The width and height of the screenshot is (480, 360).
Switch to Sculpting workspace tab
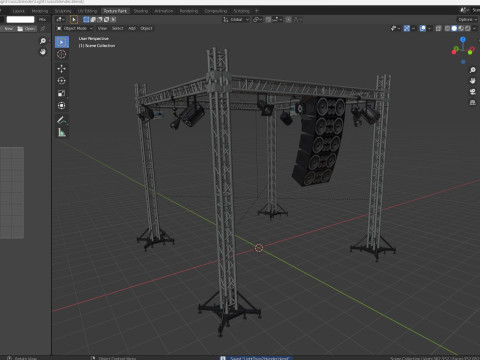tap(63, 11)
